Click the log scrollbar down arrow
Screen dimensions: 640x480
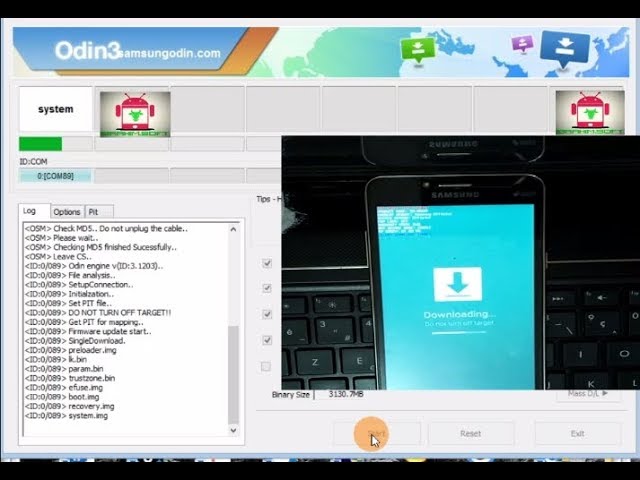tap(233, 430)
